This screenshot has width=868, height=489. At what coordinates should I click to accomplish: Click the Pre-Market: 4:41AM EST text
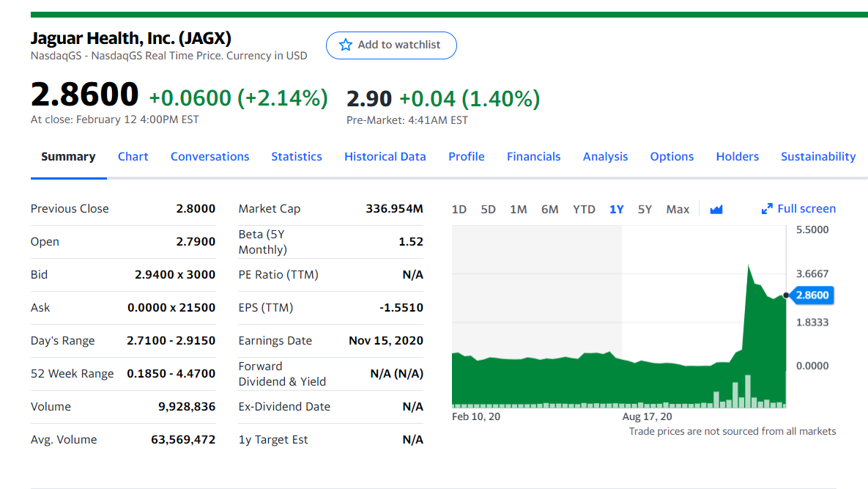click(407, 120)
